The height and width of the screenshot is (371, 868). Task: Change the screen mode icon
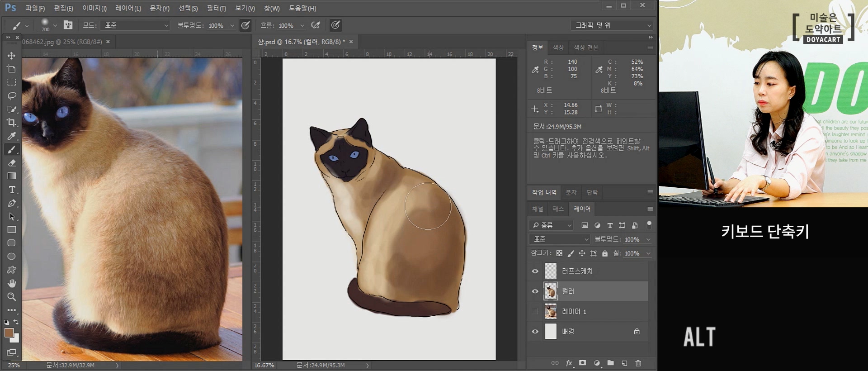coord(12,352)
